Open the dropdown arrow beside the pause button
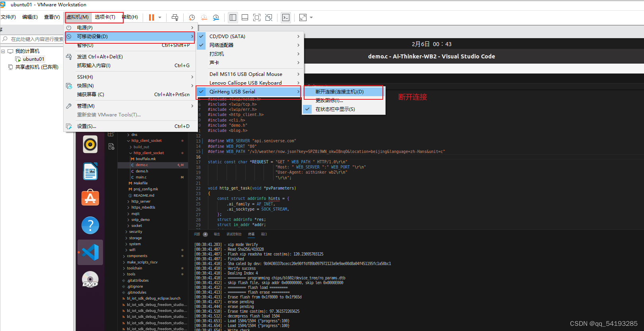Image resolution: width=644 pixels, height=331 pixels. (x=160, y=17)
